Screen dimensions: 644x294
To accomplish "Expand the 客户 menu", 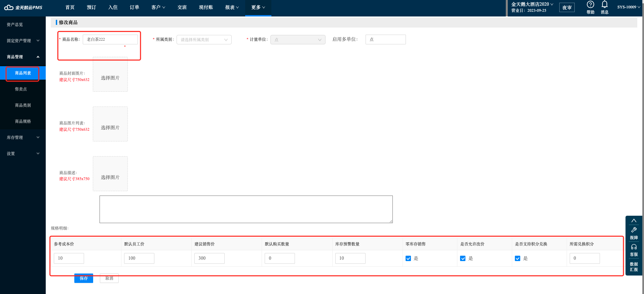I will [x=158, y=7].
